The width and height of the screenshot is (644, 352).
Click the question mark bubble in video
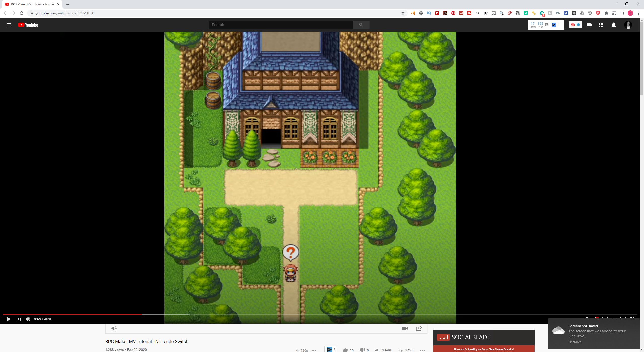pyautogui.click(x=291, y=253)
